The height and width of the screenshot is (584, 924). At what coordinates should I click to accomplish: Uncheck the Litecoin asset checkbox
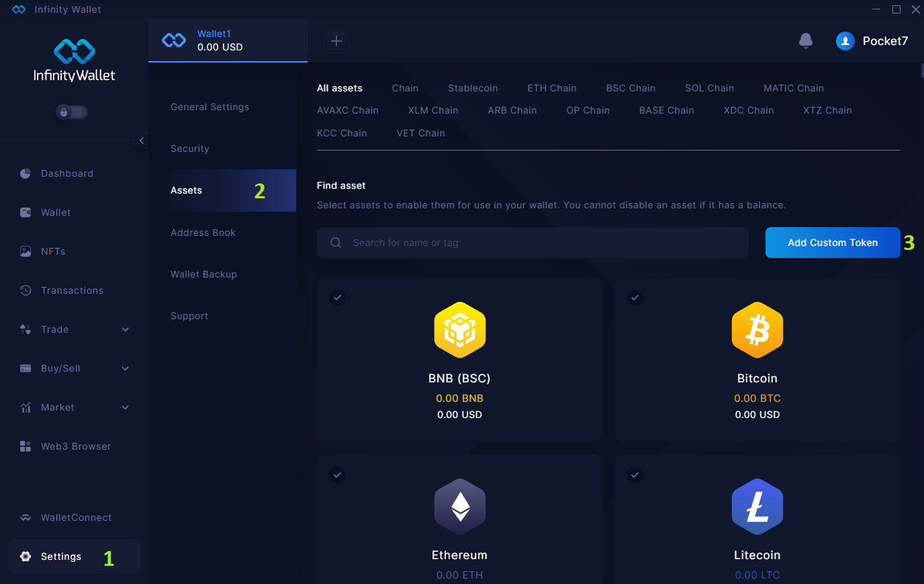[635, 475]
